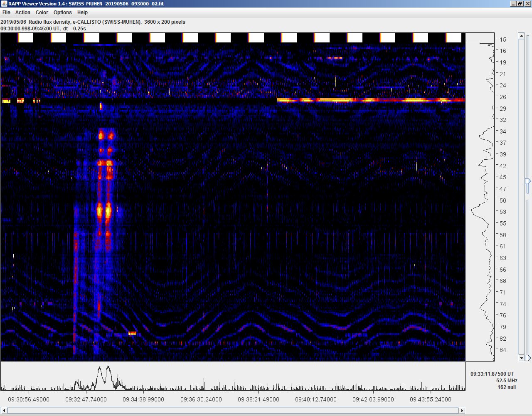Click the horizontal scrollbar track below the time axis
This screenshot has width=532, height=416.
click(x=233, y=411)
